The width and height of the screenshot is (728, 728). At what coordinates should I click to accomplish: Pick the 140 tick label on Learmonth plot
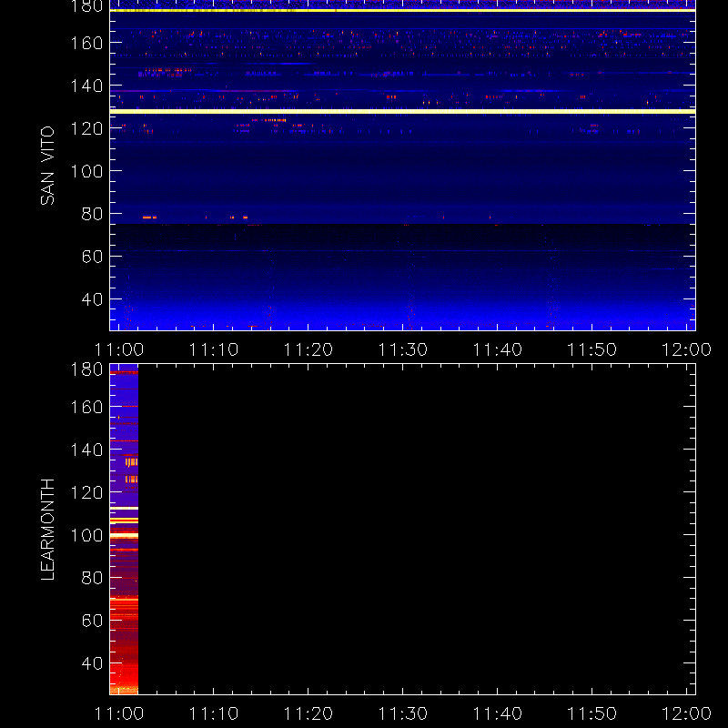point(86,450)
